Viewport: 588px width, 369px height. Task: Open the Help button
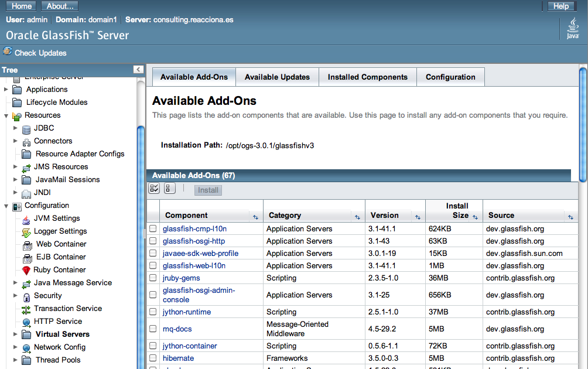tap(561, 6)
